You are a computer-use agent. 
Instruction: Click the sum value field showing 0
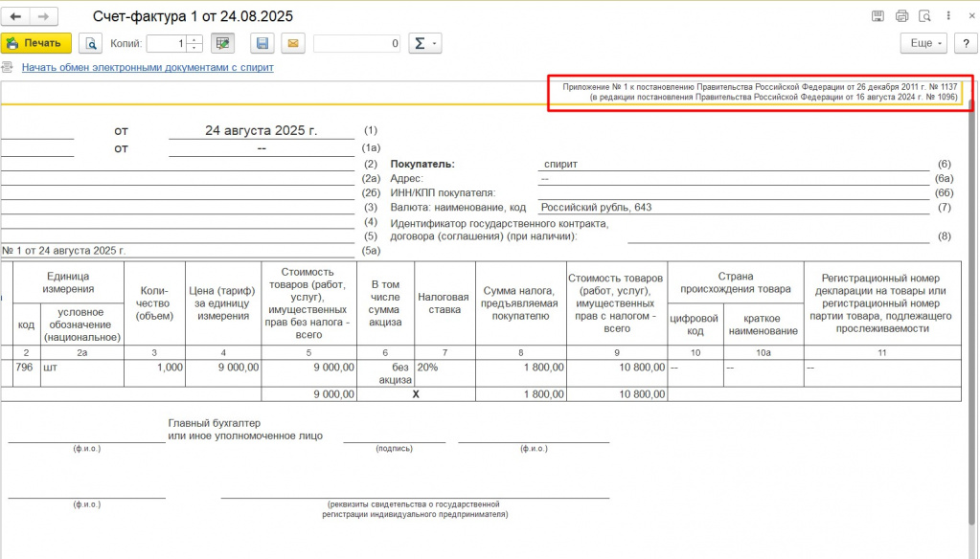[x=357, y=43]
